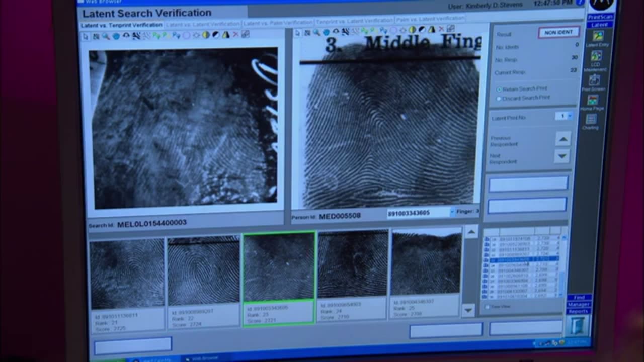Viewport: 644px width, 362px height.
Task: Select the Rank 25 fingerprint thumbnail
Action: click(x=426, y=273)
